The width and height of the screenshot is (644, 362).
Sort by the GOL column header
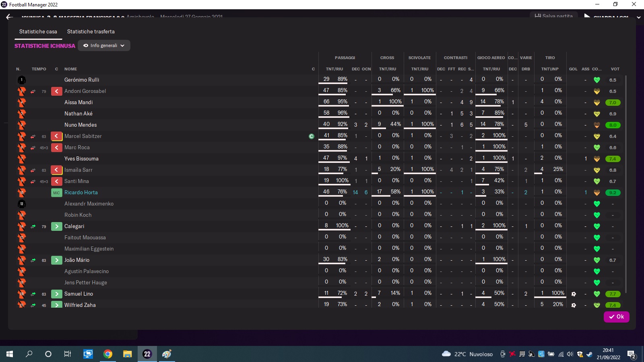point(573,69)
